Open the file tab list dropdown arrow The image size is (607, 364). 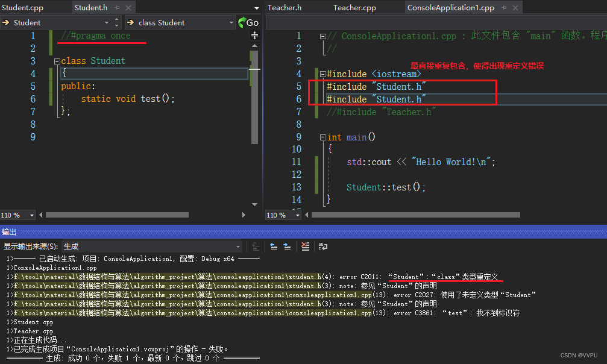coord(257,8)
